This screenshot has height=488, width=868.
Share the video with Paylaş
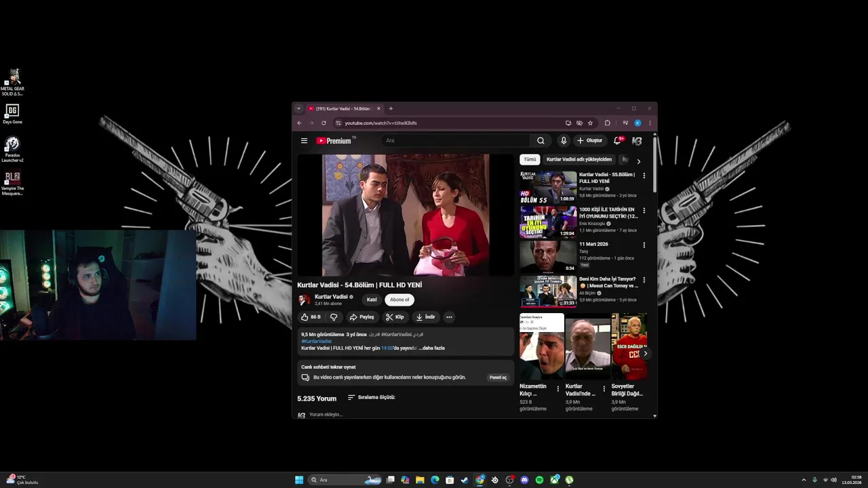[361, 317]
